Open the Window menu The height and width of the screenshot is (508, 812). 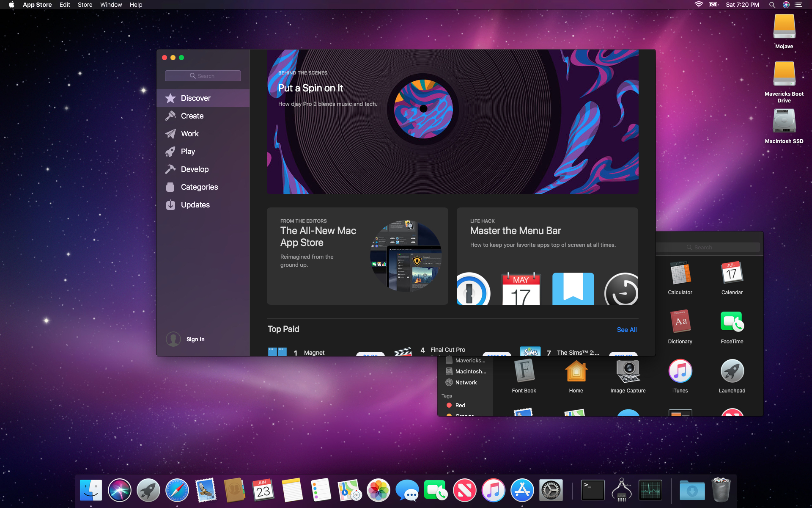(111, 5)
